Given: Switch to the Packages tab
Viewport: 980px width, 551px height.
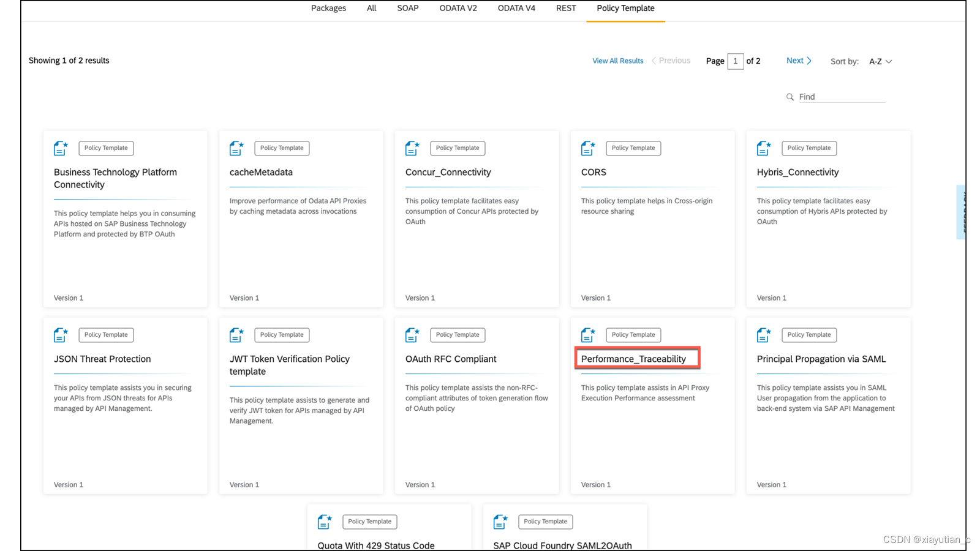Looking at the screenshot, I should 328,8.
